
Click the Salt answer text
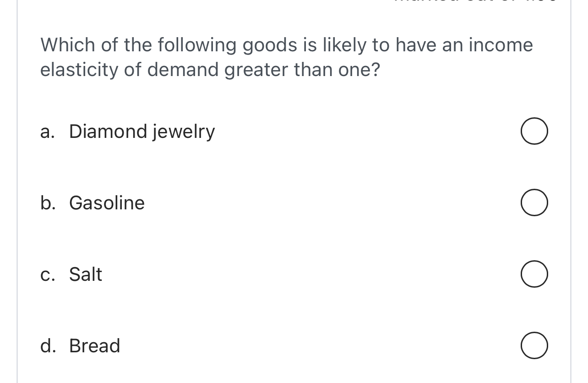(x=85, y=274)
